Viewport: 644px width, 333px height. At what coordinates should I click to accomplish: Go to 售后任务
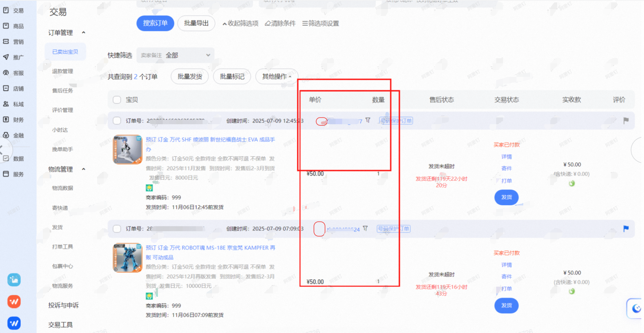coord(63,90)
